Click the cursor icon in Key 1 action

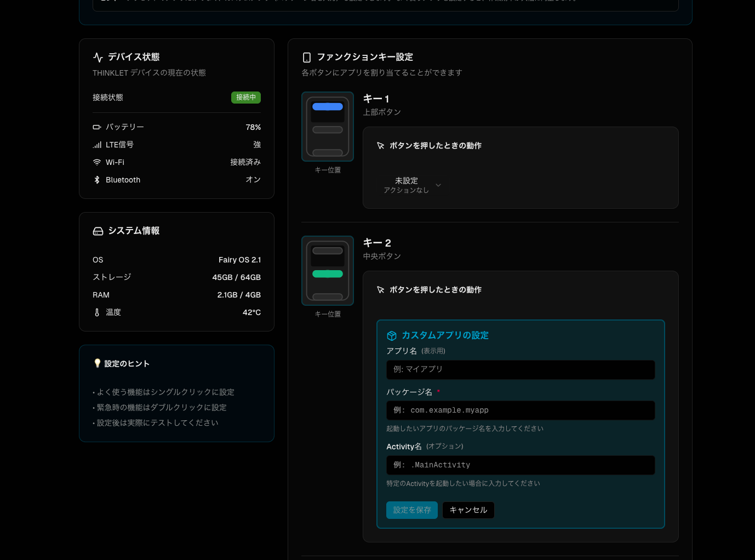click(x=381, y=146)
